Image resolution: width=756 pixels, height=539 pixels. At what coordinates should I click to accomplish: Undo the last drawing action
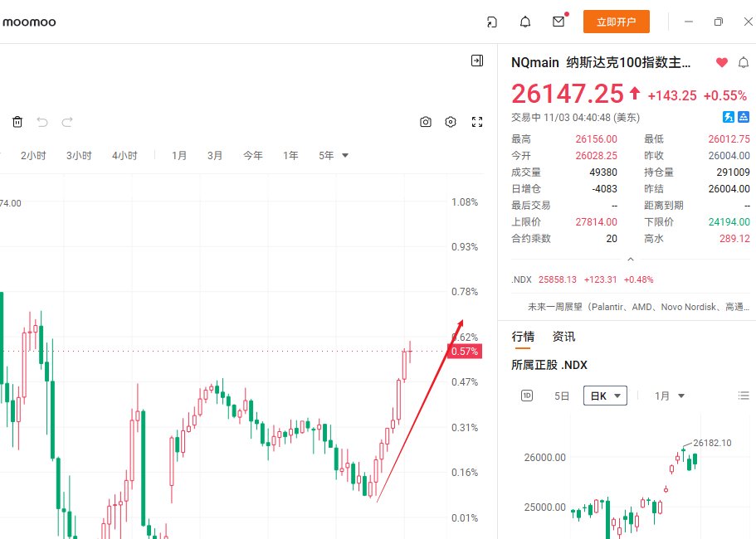click(x=42, y=122)
